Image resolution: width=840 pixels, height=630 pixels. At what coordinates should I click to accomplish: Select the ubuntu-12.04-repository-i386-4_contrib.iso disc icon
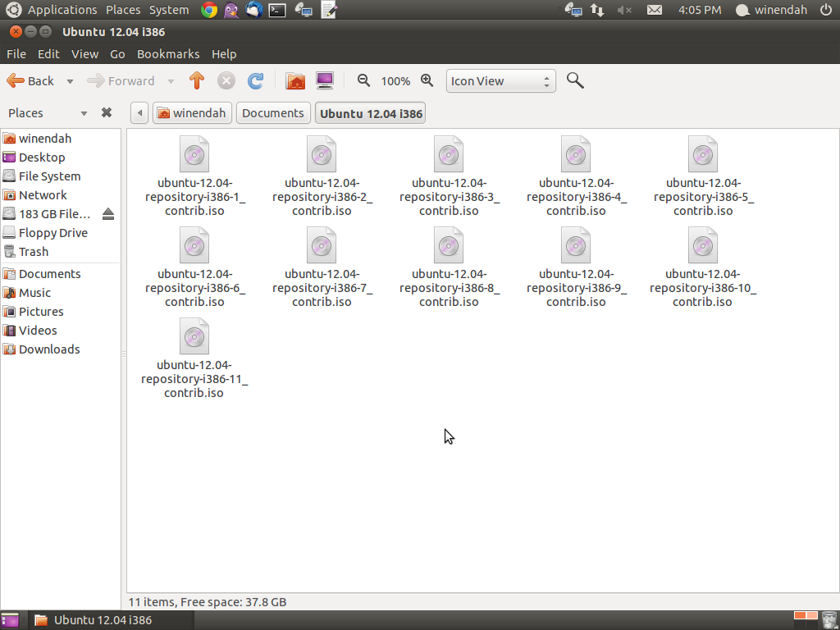576,154
